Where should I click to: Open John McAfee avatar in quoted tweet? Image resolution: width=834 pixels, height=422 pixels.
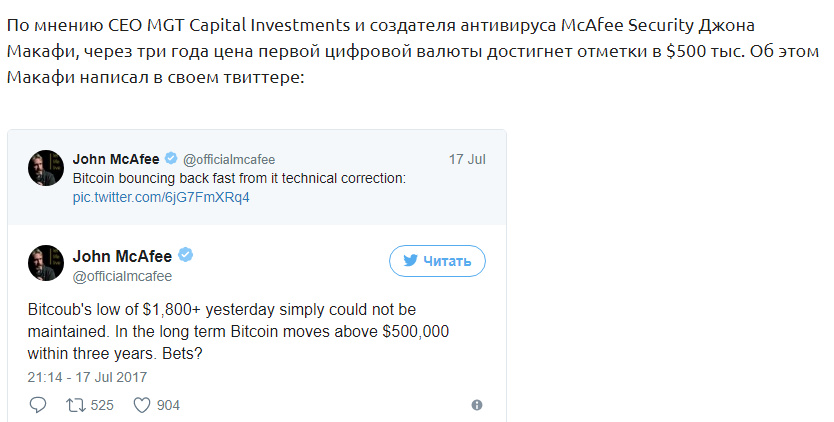tap(46, 168)
